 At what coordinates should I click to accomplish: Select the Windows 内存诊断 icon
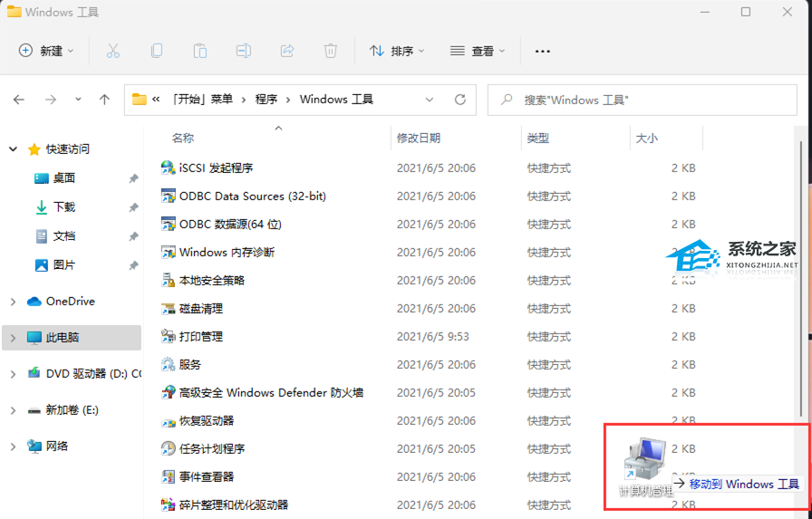(168, 252)
